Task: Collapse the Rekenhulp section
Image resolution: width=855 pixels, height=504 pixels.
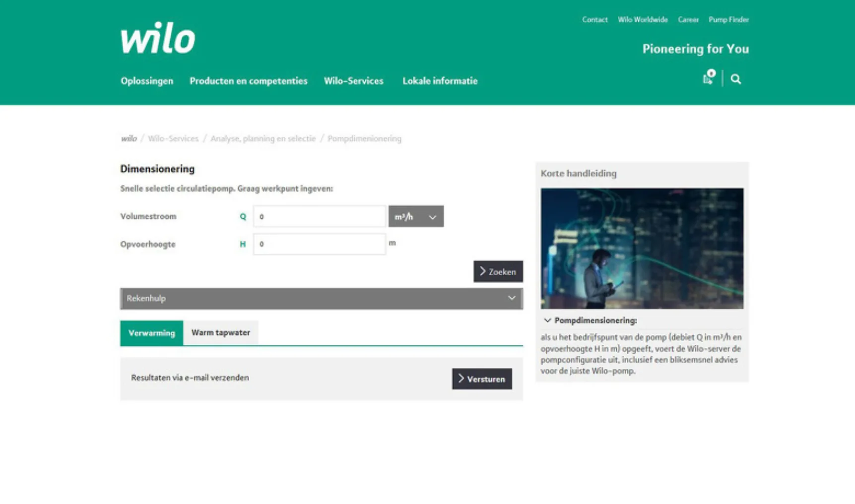Action: pos(321,298)
